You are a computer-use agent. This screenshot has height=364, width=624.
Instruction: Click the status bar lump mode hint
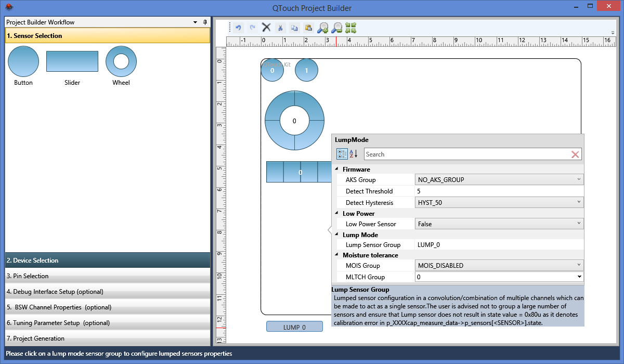(x=119, y=354)
